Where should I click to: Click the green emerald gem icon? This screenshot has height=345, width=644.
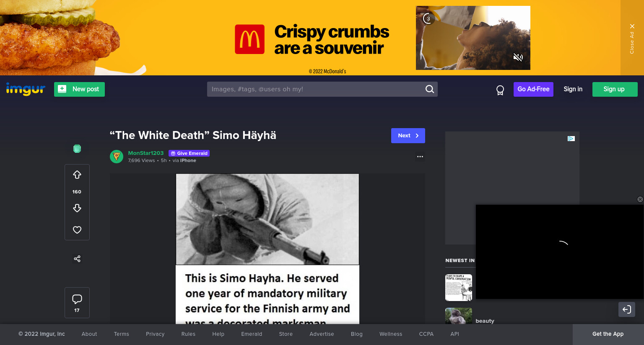tap(77, 149)
